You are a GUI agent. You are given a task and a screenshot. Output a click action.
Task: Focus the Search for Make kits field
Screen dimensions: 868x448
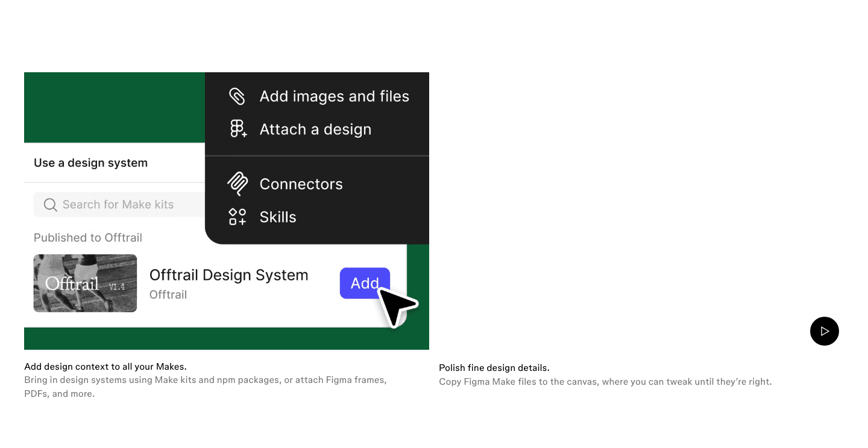[x=119, y=205]
